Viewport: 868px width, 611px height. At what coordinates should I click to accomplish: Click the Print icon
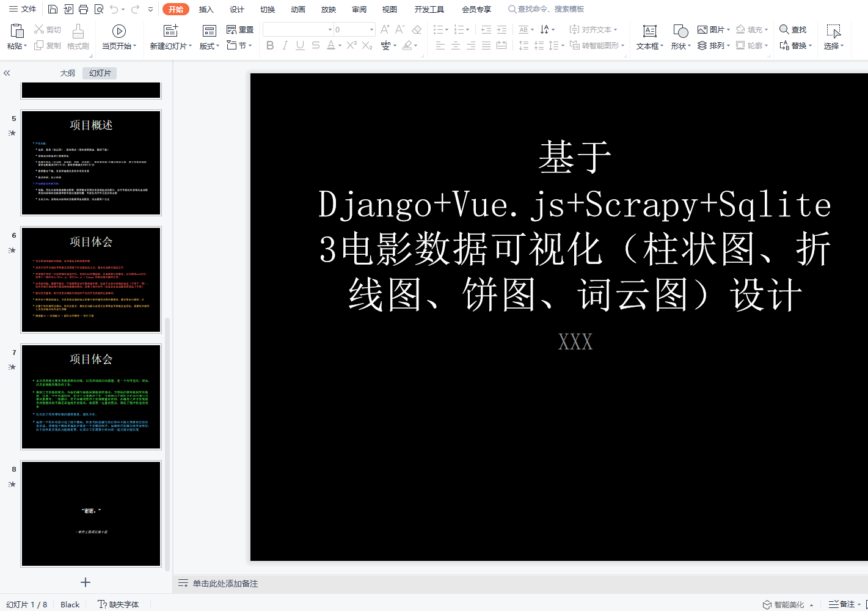coord(84,9)
